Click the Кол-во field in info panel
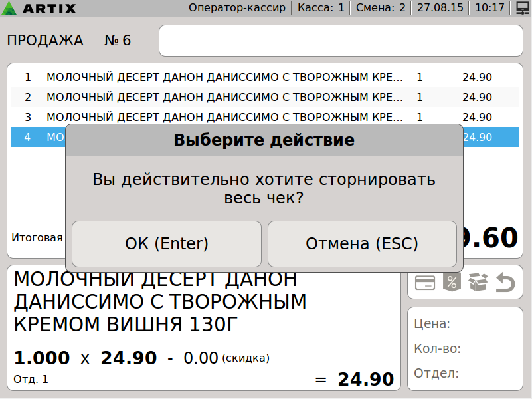Screen dimensions: 532x399 tap(465, 348)
